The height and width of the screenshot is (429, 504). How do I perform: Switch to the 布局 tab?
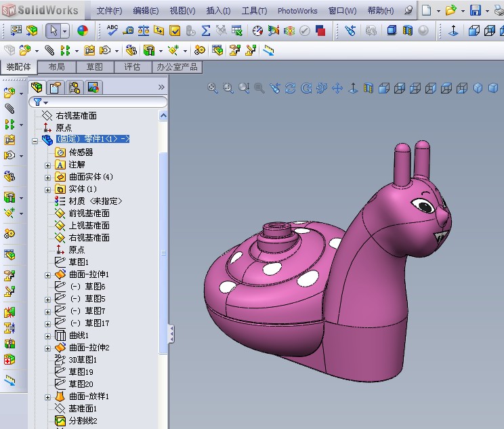tap(57, 67)
